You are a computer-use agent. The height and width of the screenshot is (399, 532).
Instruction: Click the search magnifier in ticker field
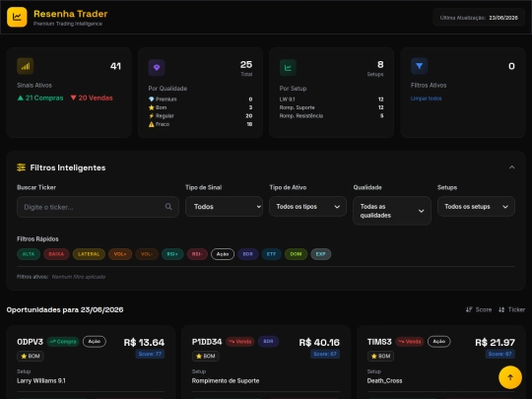click(x=168, y=207)
